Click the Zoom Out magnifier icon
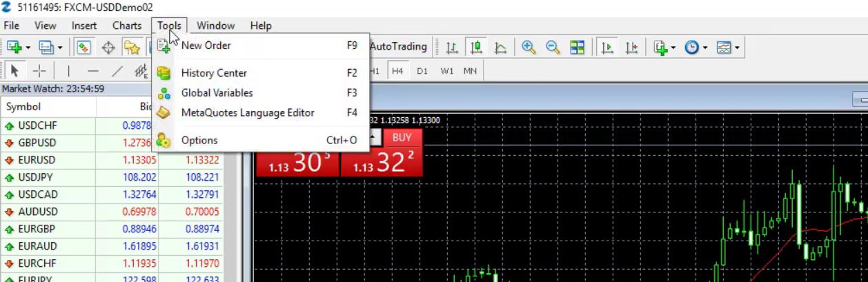Viewport: 868px width, 282px height. tap(553, 47)
